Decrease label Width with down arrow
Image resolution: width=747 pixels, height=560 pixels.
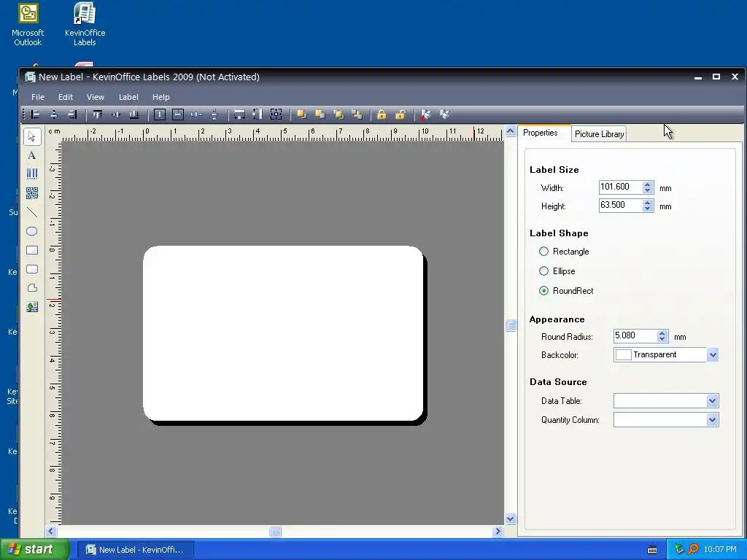(x=647, y=190)
